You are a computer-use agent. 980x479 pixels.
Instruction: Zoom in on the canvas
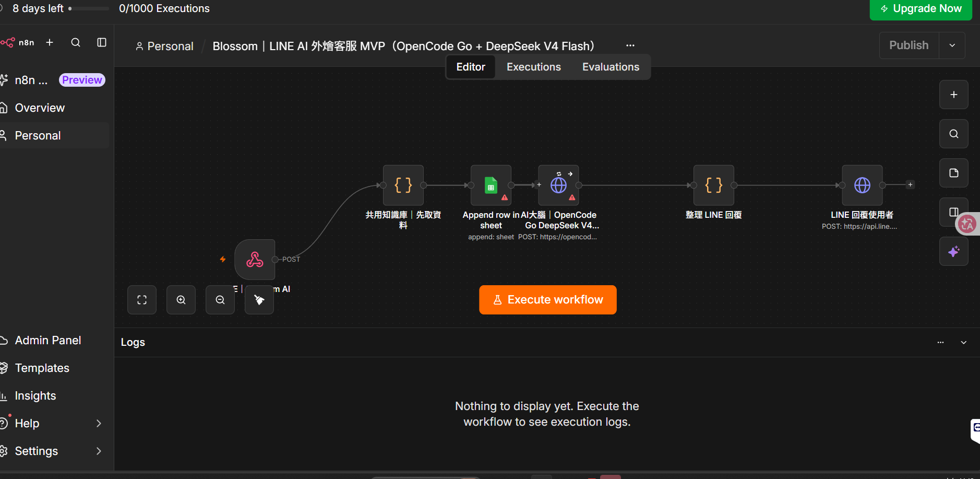pyautogui.click(x=181, y=300)
